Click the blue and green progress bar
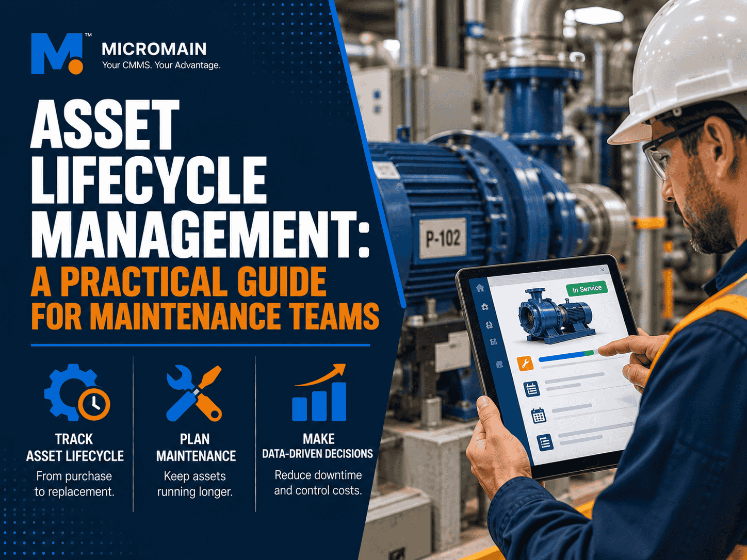Screen dimensions: 747x560 click(x=569, y=356)
